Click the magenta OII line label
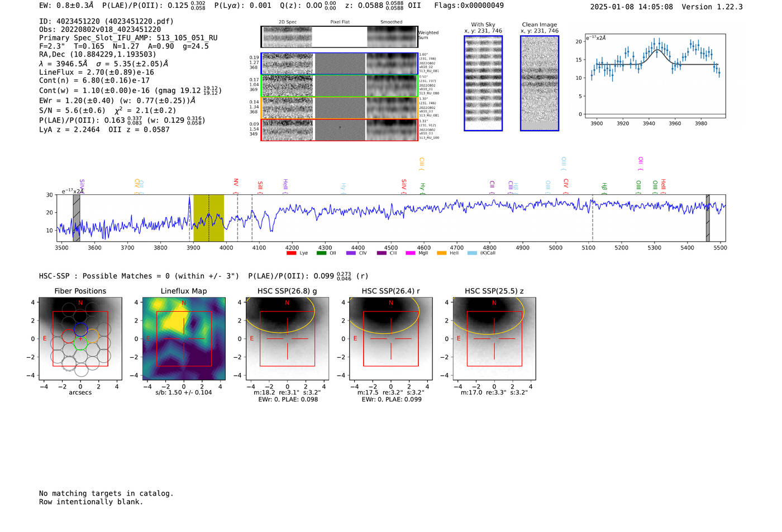 pyautogui.click(x=641, y=161)
